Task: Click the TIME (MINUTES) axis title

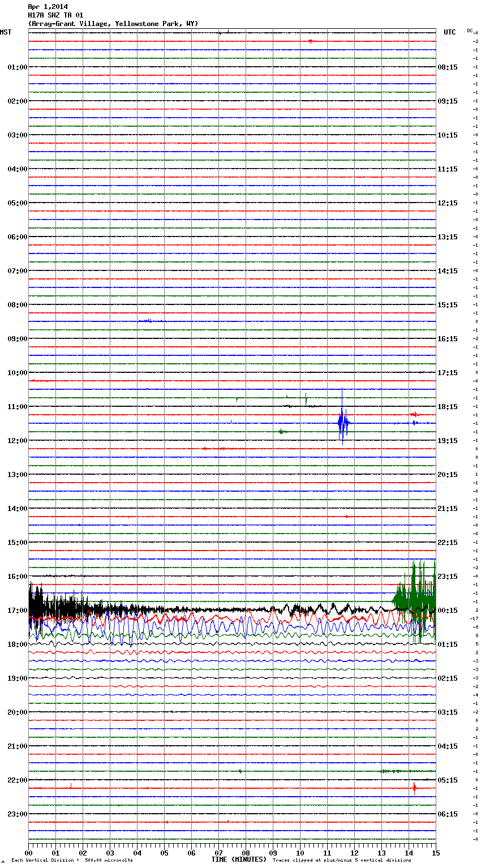Action: click(x=239, y=860)
